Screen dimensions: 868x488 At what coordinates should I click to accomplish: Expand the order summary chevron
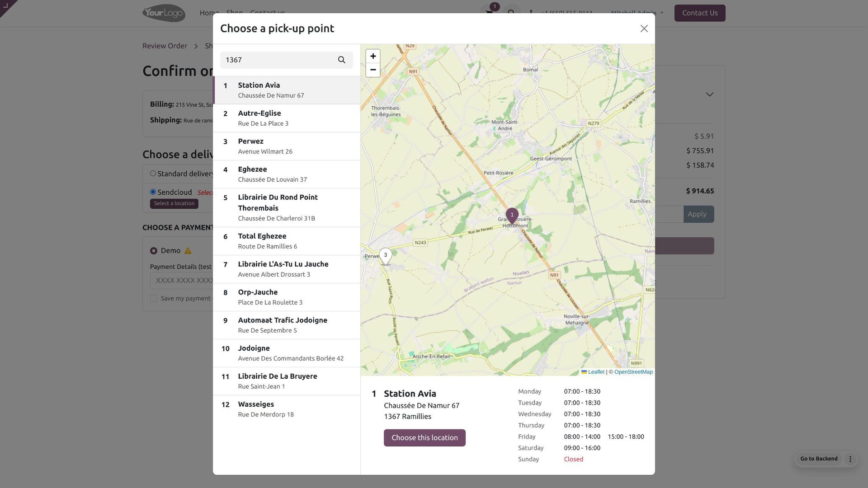coord(709,94)
